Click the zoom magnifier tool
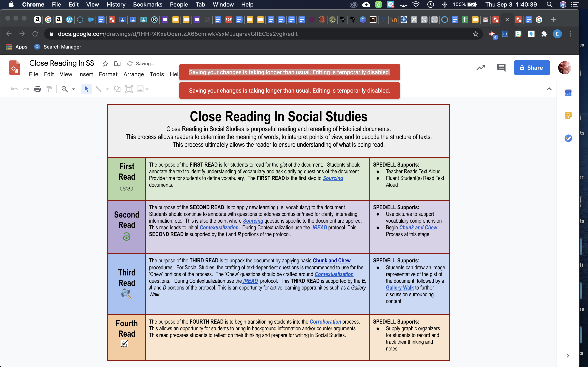The height and width of the screenshot is (367, 588). (64, 89)
